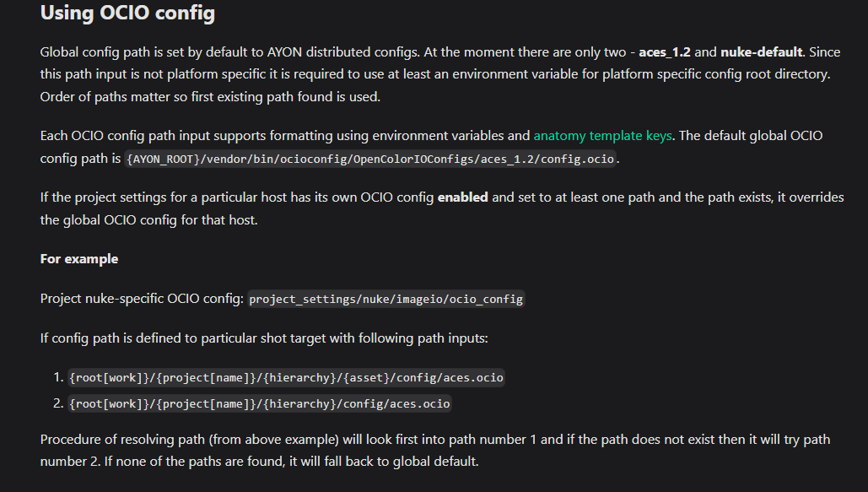The width and height of the screenshot is (868, 492).
Task: Click the bold nuke-default text
Action: [761, 52]
